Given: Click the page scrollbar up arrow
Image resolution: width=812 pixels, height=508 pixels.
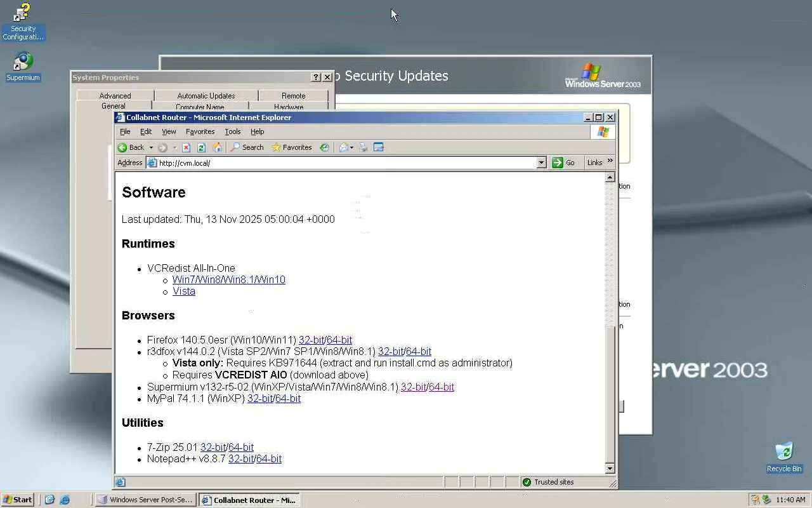Looking at the screenshot, I should pyautogui.click(x=610, y=178).
